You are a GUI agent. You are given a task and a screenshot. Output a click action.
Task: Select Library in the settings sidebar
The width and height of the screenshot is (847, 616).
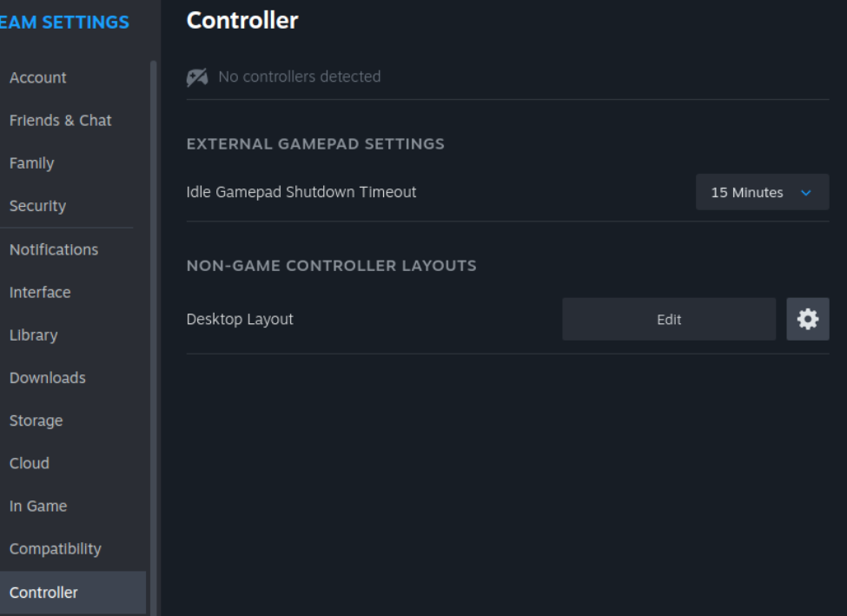(34, 335)
